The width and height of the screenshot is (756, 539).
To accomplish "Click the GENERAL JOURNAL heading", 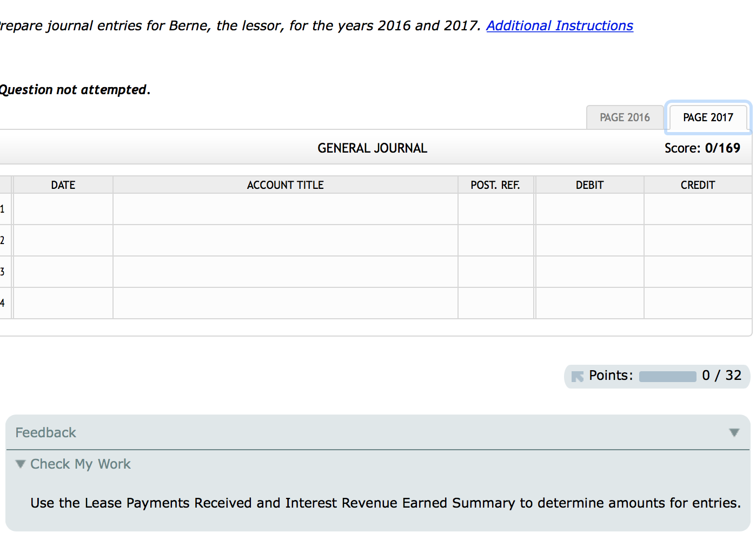I will point(372,147).
